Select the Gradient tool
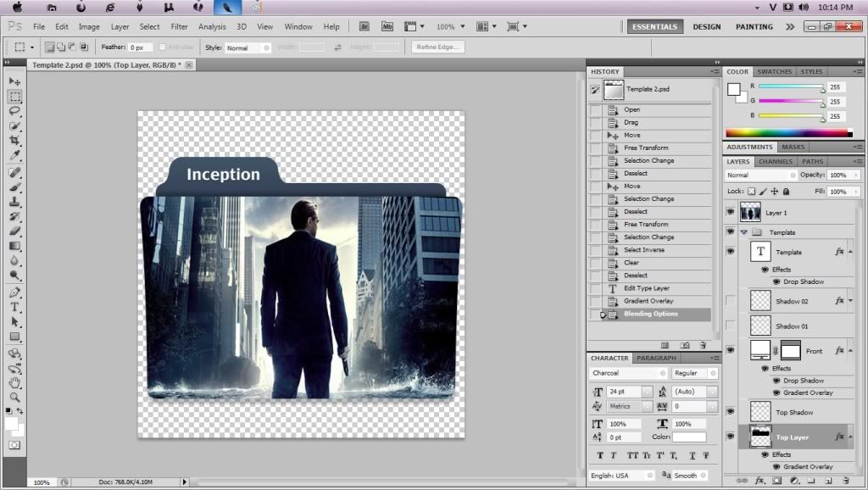Screen dimensions: 868x490 click(14, 246)
